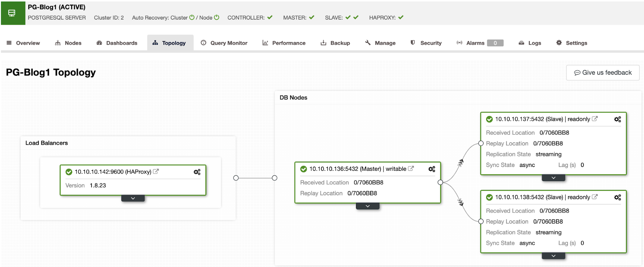Image resolution: width=644 pixels, height=267 pixels.
Task: Expand Slave 10.10.10.138 node details chevron
Action: click(553, 256)
